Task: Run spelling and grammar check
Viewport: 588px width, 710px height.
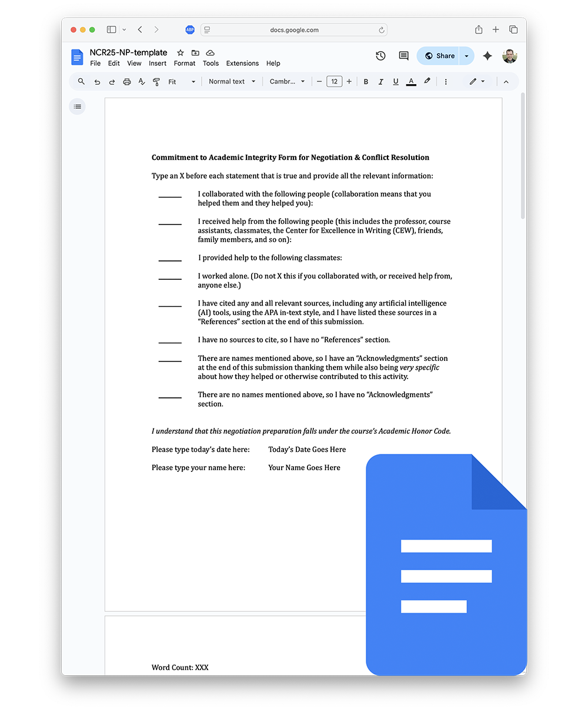Action: click(x=142, y=82)
